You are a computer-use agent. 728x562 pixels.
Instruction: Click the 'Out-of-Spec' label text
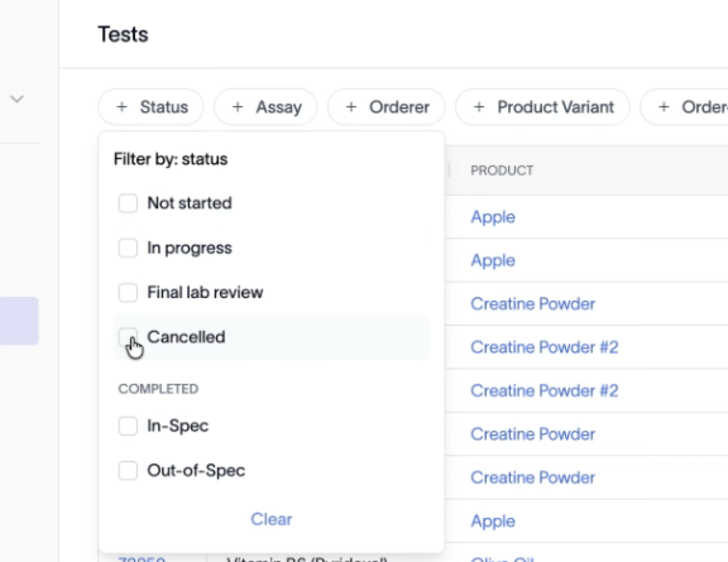pos(196,471)
